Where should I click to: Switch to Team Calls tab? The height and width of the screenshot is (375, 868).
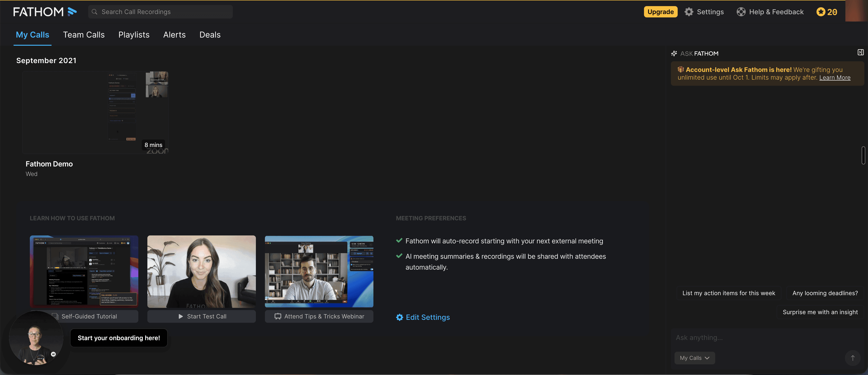click(84, 35)
